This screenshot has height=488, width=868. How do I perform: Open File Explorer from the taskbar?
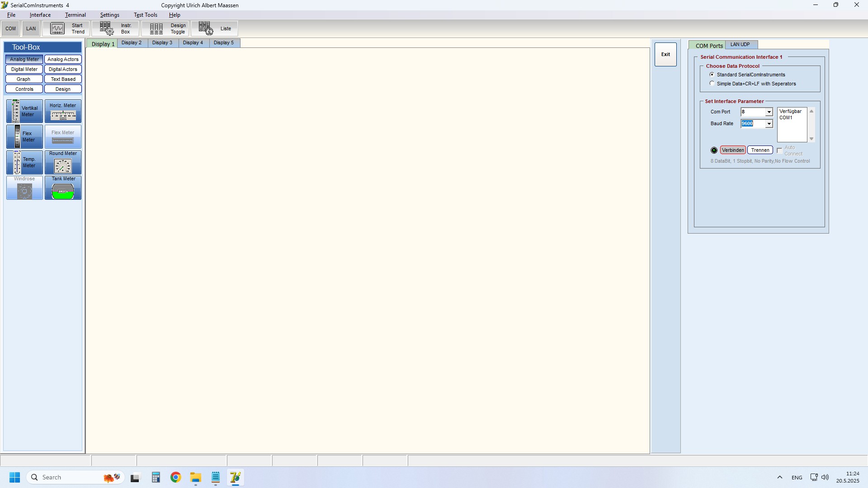click(x=195, y=478)
